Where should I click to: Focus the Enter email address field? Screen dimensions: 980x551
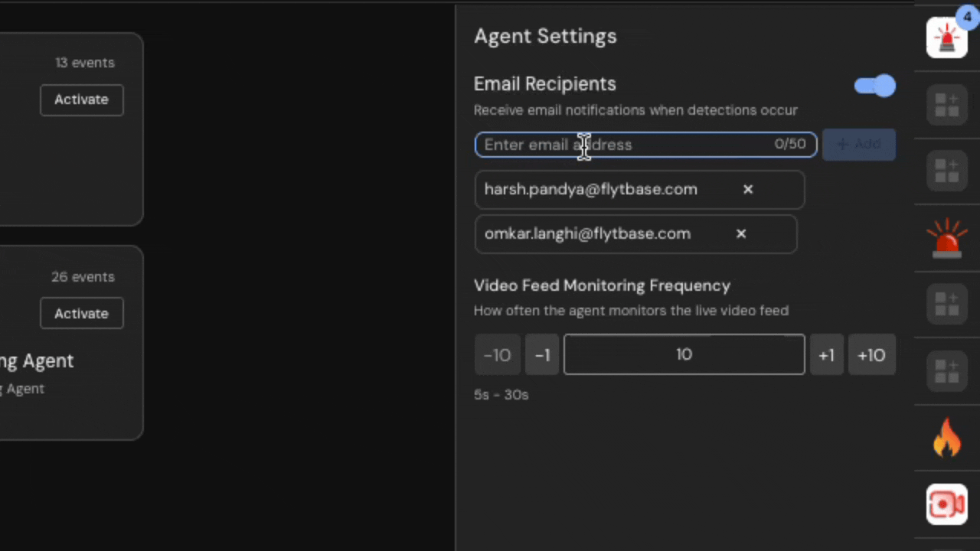point(645,145)
